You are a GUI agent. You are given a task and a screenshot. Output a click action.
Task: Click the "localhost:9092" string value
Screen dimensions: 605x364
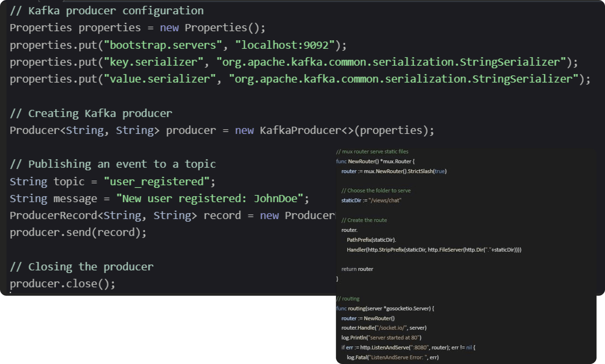(284, 45)
